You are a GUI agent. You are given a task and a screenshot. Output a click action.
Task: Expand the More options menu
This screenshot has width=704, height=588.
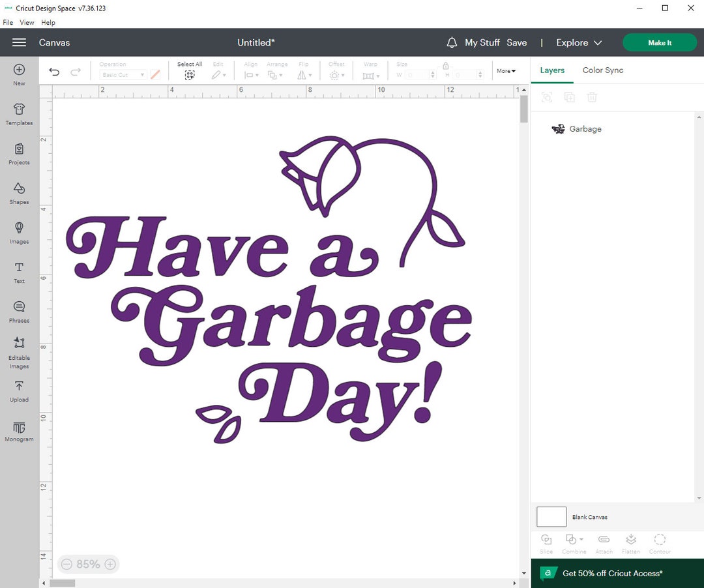507,70
